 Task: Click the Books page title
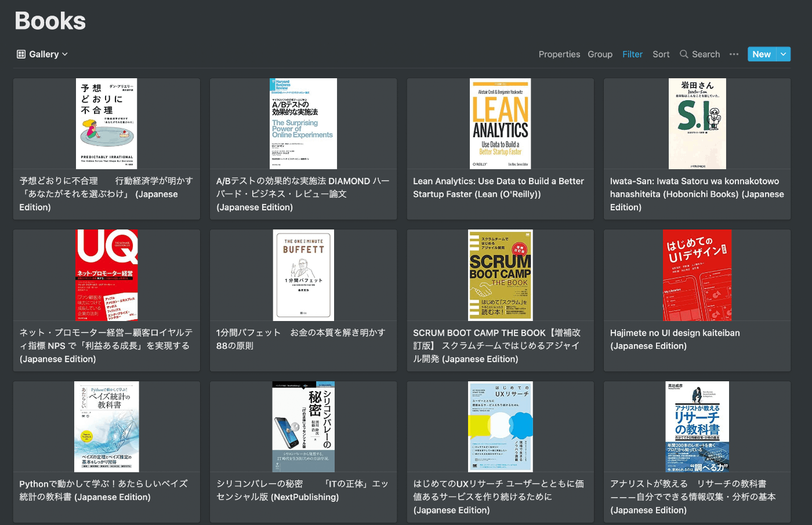point(50,20)
